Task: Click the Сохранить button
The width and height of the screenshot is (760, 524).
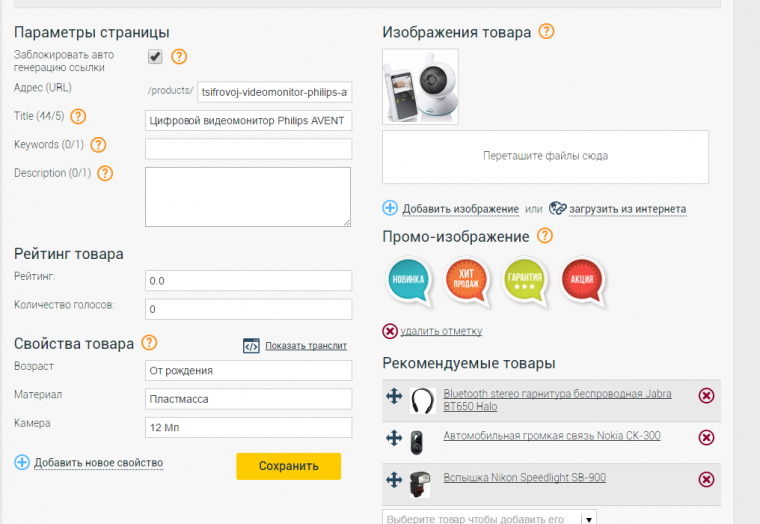Action: (x=288, y=466)
